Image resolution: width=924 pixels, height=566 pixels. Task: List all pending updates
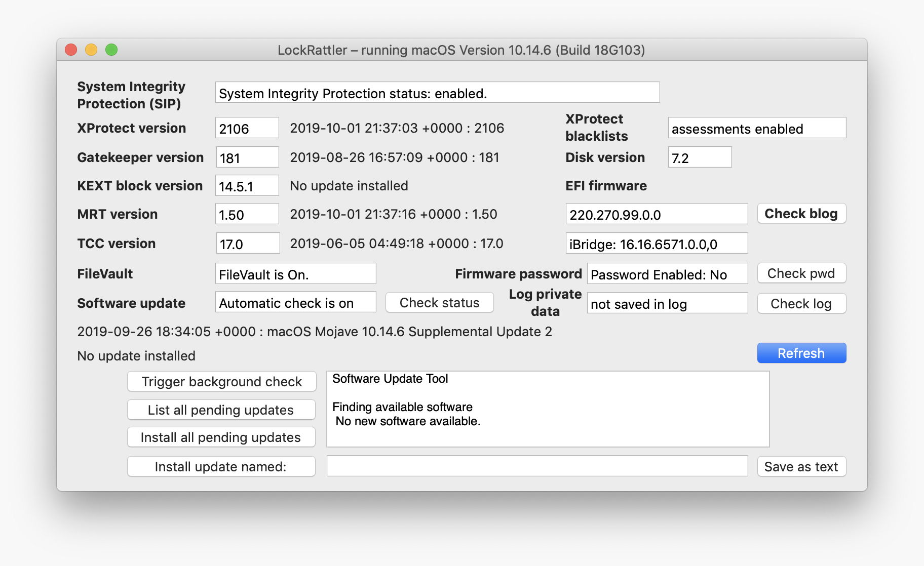tap(221, 410)
